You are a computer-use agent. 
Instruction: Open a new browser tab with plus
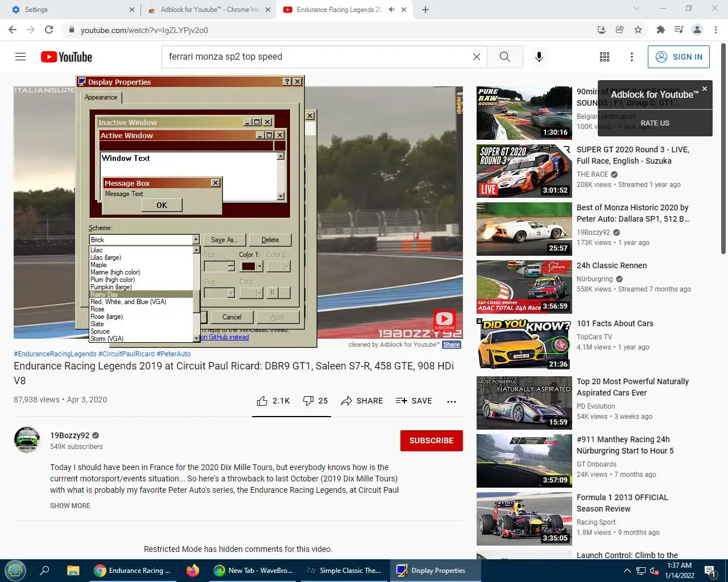(x=425, y=10)
